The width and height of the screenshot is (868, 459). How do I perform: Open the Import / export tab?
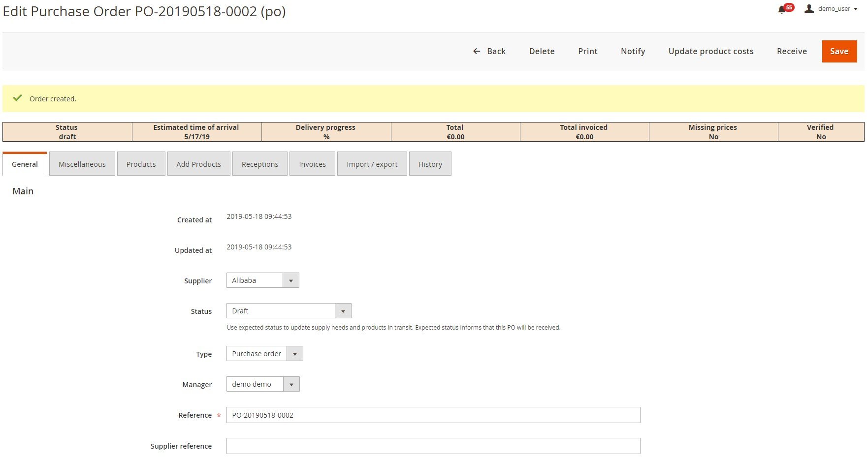pos(372,164)
